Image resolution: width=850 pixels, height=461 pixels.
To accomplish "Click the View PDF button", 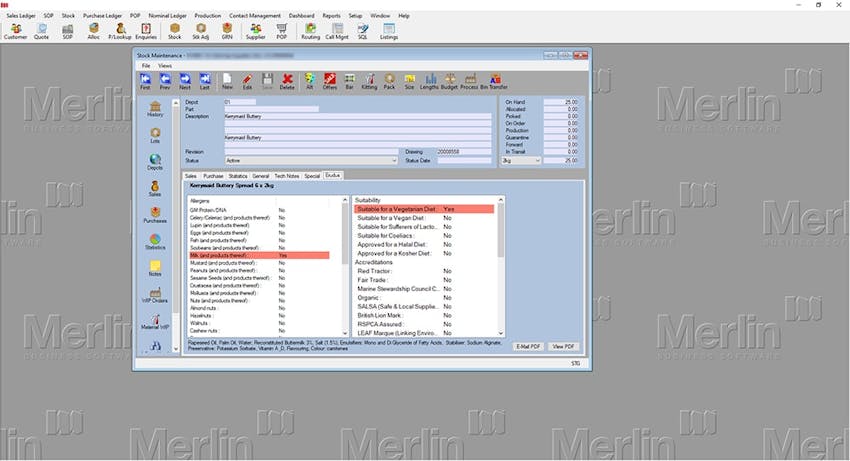I will click(x=563, y=347).
